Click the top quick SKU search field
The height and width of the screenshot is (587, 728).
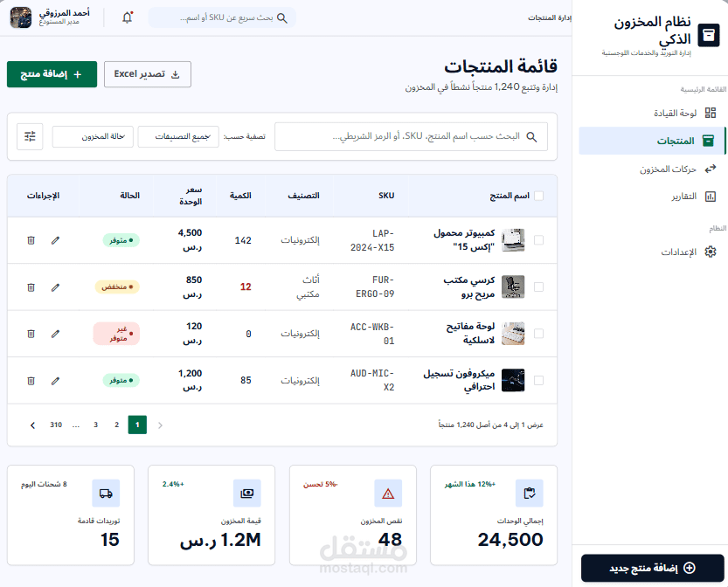tap(222, 17)
